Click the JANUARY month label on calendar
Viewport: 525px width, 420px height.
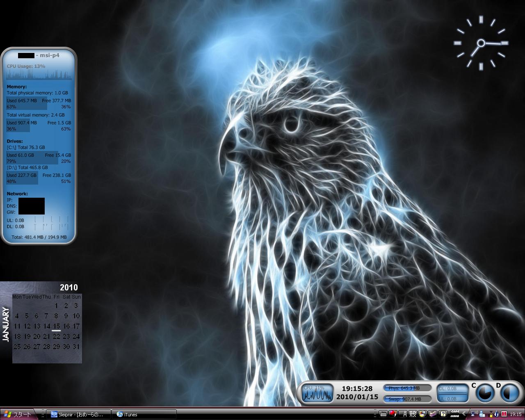[6, 324]
